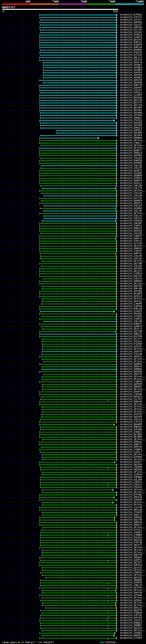
Task: Select hit label UniRef100_Q38M76
Action: coord(131,45)
